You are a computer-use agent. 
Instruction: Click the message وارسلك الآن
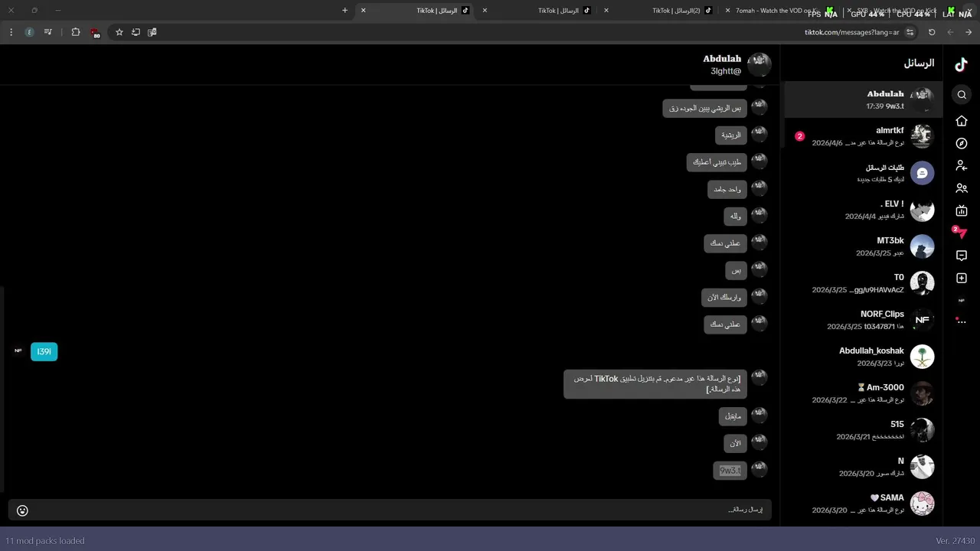tap(724, 298)
